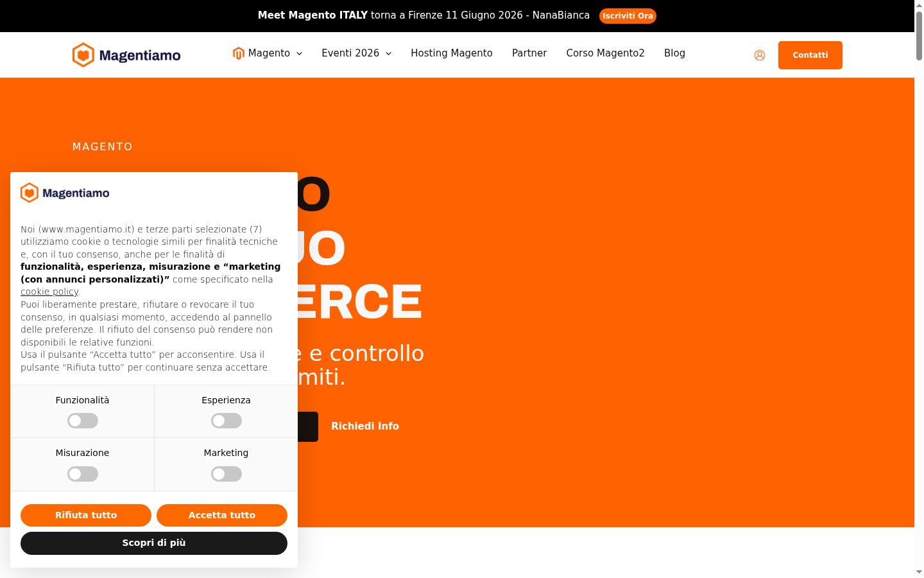Viewport: 924px width, 578px height.
Task: Reject all cookies with Rifiuta tutto
Action: [x=86, y=515]
